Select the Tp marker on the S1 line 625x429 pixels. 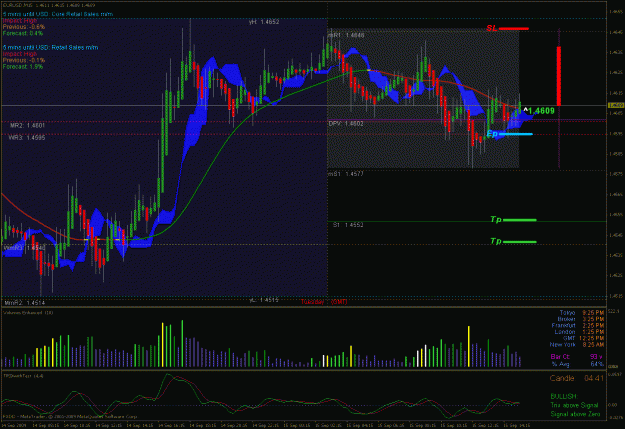(x=513, y=220)
